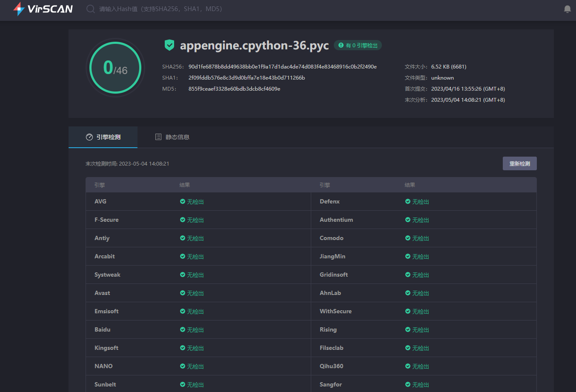Viewport: 576px width, 392px height.
Task: Click the left 引擎 column header
Action: pyautogui.click(x=100, y=185)
